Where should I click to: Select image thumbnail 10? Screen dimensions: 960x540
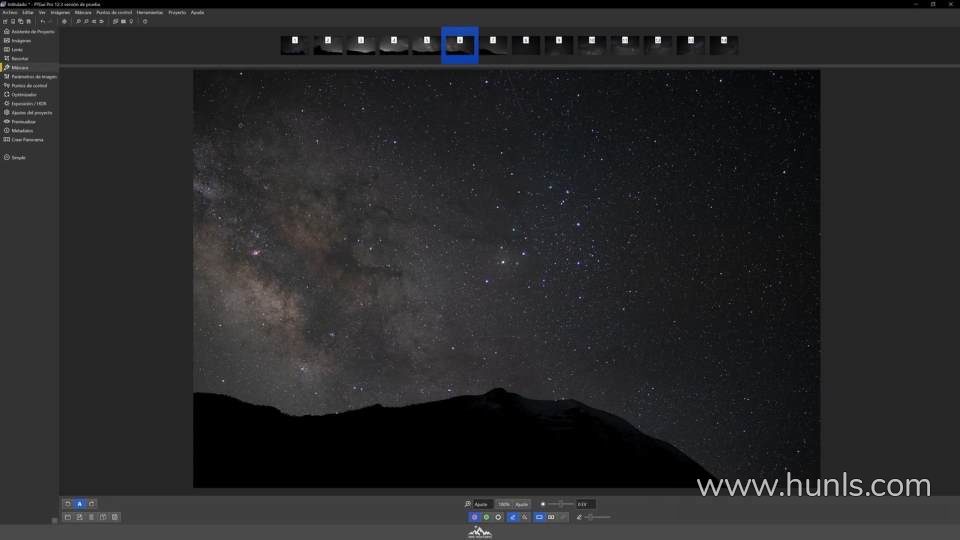coord(592,45)
